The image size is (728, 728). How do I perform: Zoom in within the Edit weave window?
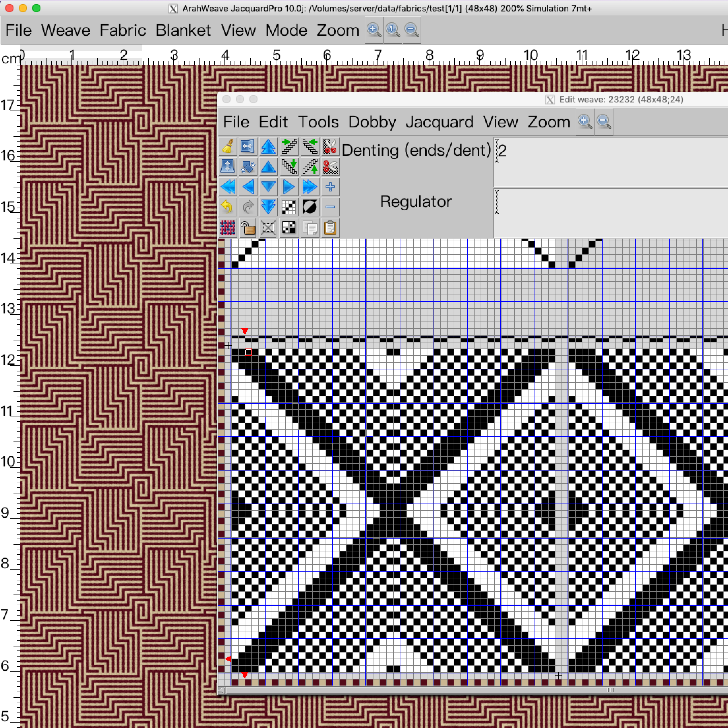[585, 122]
